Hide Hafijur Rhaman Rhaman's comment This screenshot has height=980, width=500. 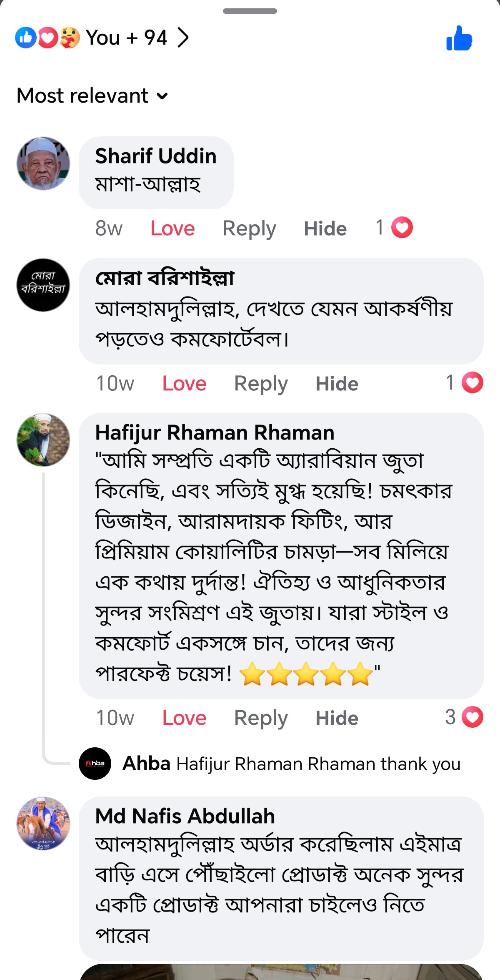tap(337, 717)
